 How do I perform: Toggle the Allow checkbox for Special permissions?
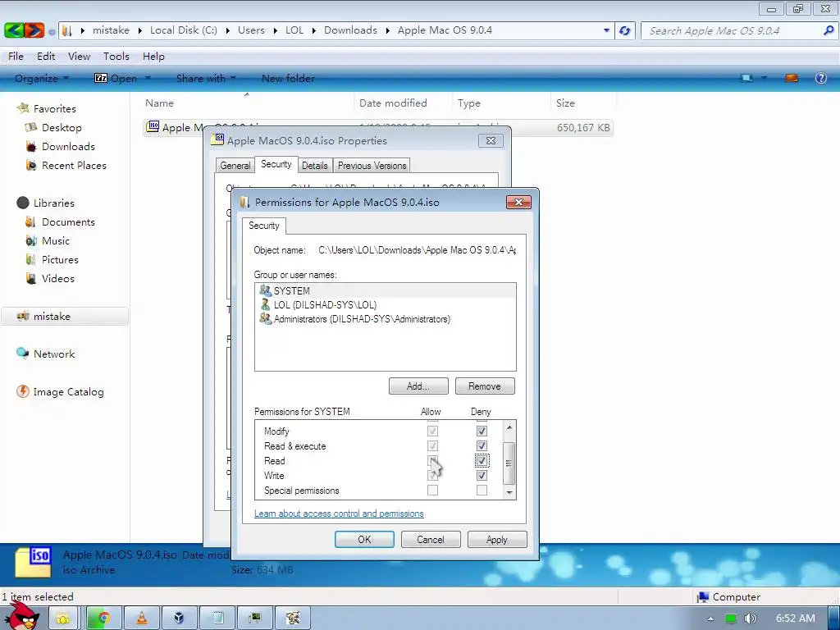click(432, 491)
